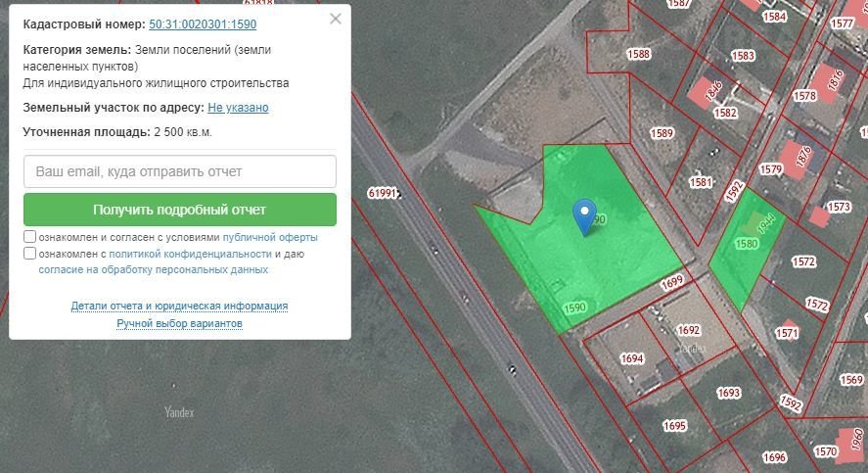Close the cadastral info popup
This screenshot has height=473, width=868.
click(336, 19)
